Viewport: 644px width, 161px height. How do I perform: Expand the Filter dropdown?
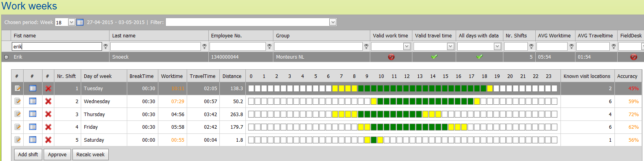(333, 22)
